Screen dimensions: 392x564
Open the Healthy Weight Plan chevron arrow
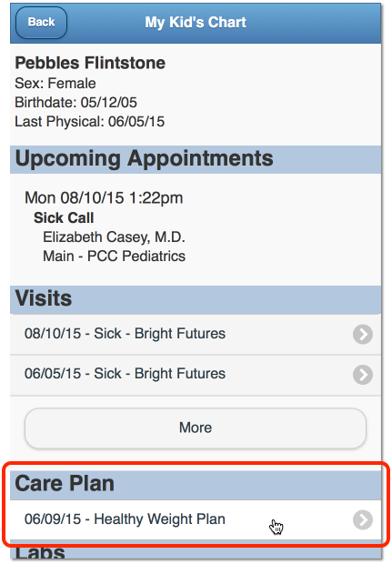click(363, 519)
